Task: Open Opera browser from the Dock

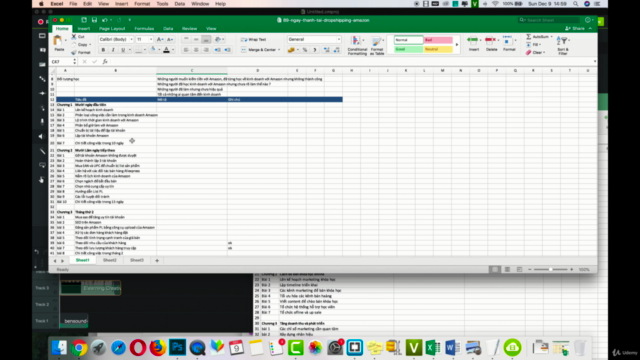Action: pyautogui.click(x=138, y=347)
